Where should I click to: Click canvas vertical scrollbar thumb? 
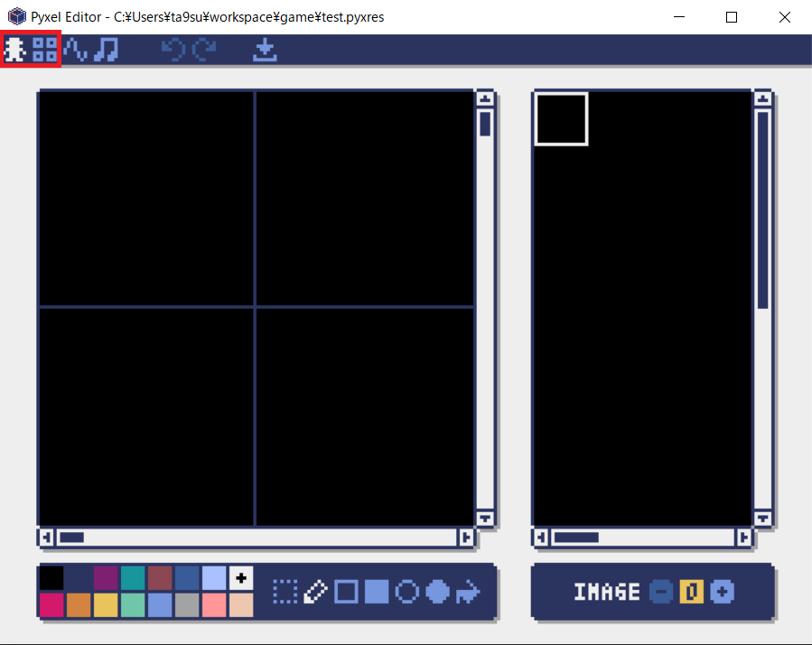pos(485,124)
